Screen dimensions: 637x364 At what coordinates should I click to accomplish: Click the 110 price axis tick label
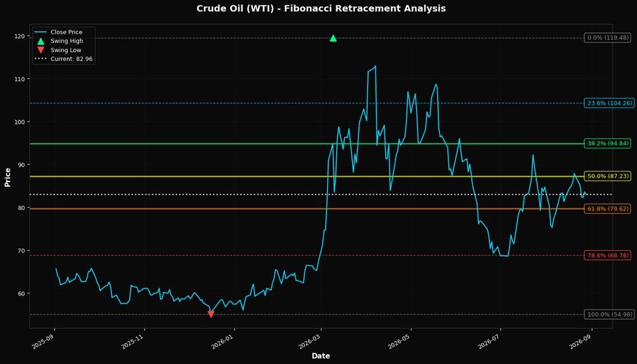(19, 79)
